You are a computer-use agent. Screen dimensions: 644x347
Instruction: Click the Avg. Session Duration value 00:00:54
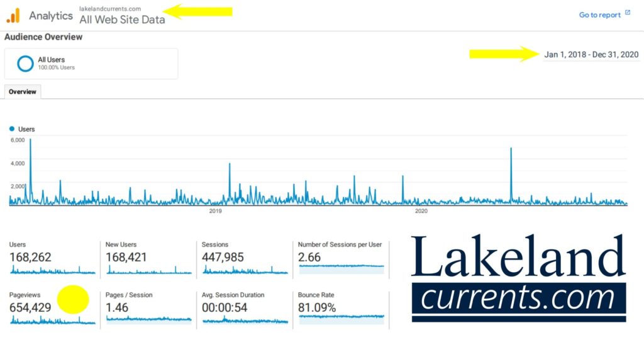pos(225,307)
